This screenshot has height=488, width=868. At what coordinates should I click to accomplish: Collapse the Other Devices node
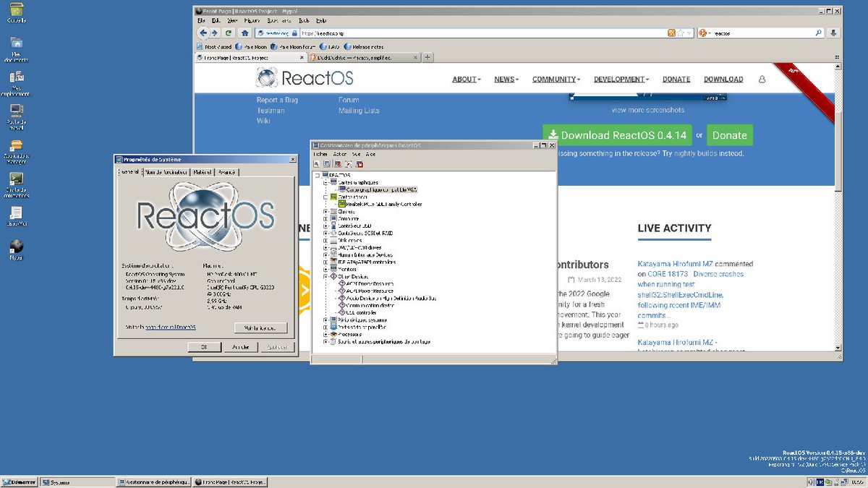[326, 276]
